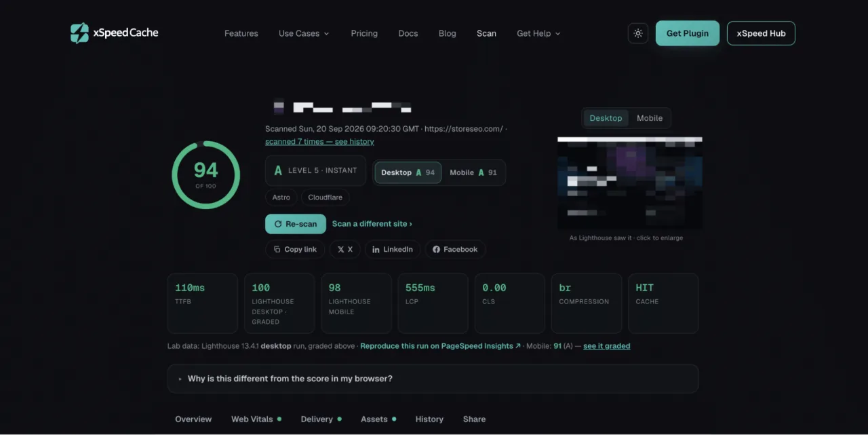Click the 94 of 100 score ring
Viewport: 868px width, 435px height.
[x=205, y=175]
